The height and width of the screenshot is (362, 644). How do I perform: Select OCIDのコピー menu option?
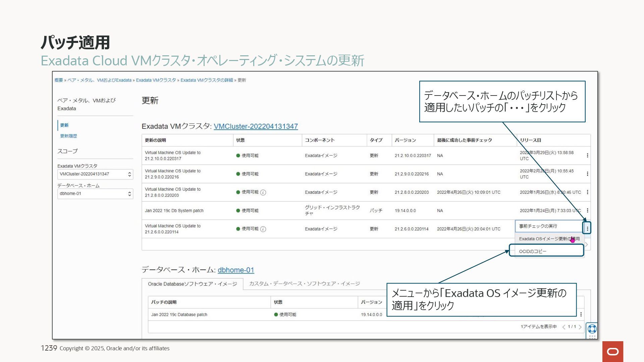point(533,251)
